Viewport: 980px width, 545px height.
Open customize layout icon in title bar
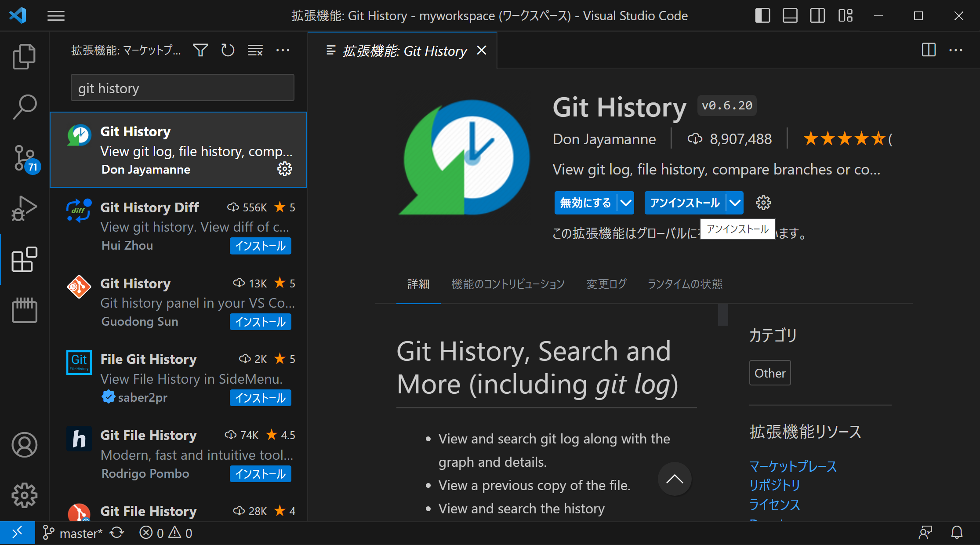(845, 16)
